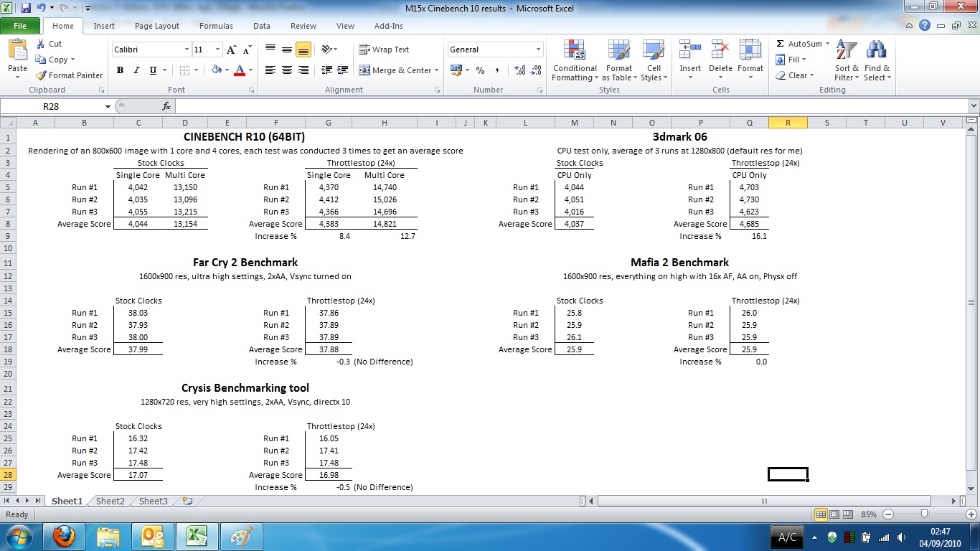Decrease indent of cell content
Image resolution: width=980 pixels, height=551 pixels.
(x=326, y=70)
